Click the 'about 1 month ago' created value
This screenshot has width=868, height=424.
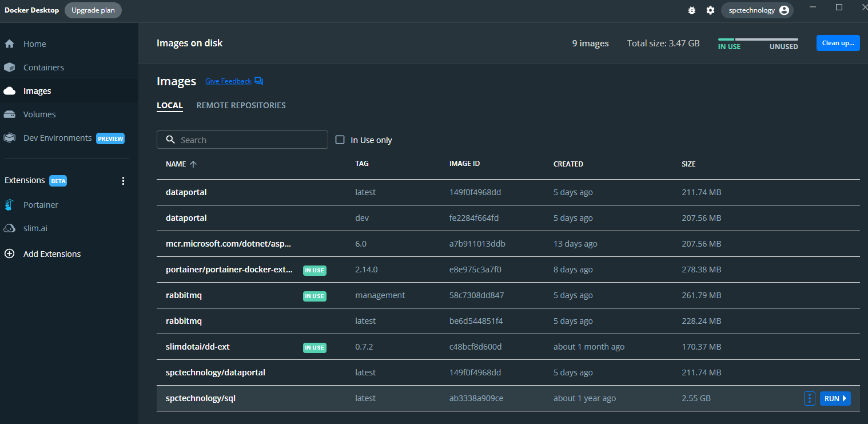(x=589, y=347)
